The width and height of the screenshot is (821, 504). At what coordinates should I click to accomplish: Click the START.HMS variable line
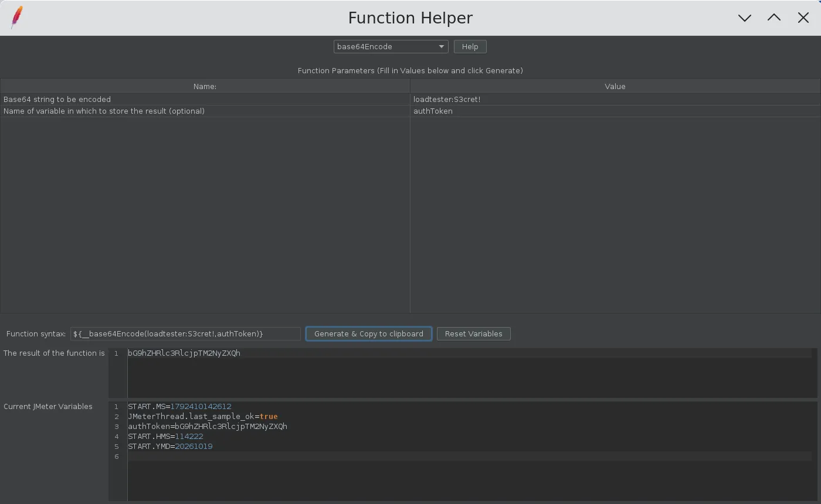(165, 437)
